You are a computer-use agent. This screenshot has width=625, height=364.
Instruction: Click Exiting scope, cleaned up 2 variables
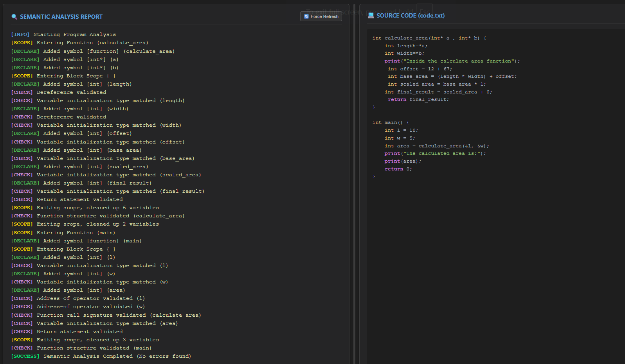coord(85,224)
